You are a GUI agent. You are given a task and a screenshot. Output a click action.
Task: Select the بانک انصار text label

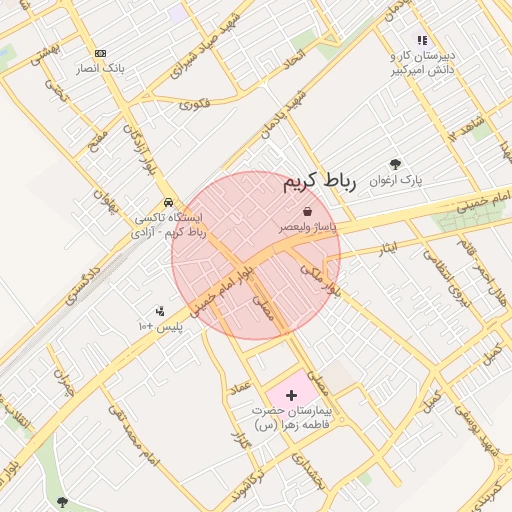pos(100,69)
